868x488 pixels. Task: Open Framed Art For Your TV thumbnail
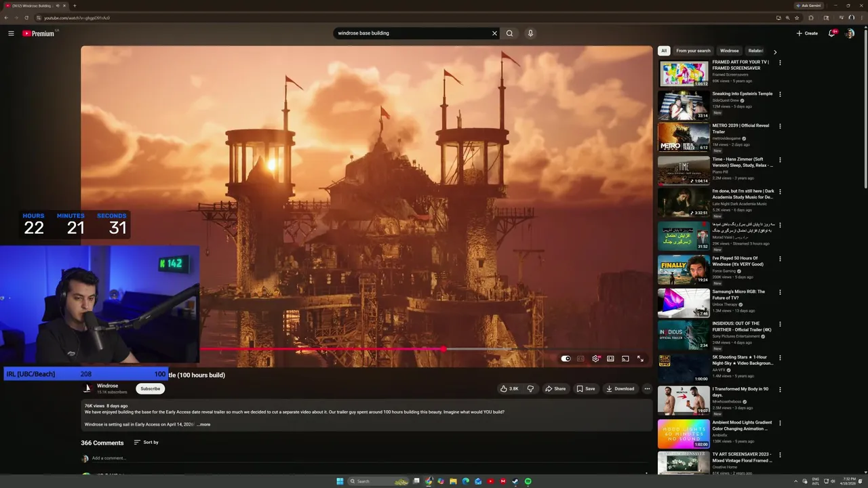(x=684, y=73)
